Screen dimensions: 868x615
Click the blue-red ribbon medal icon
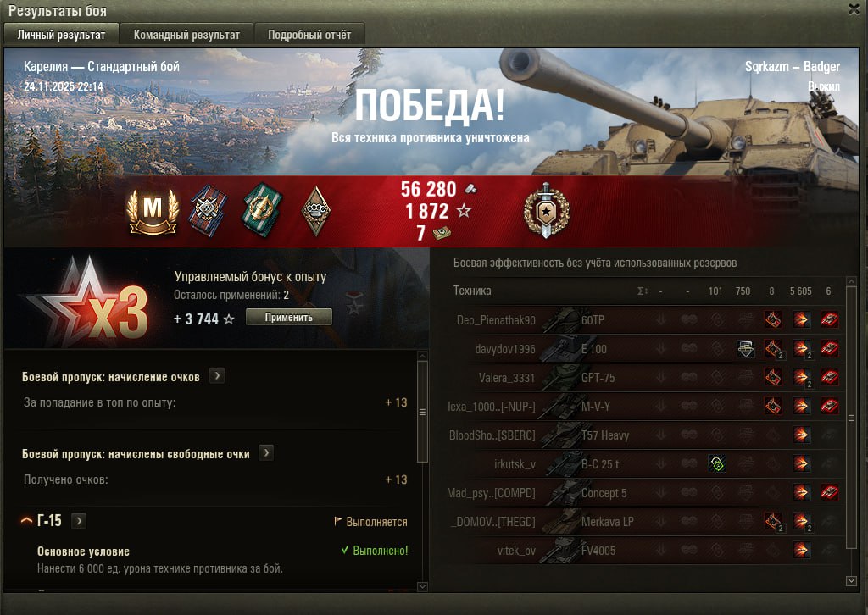(x=208, y=210)
